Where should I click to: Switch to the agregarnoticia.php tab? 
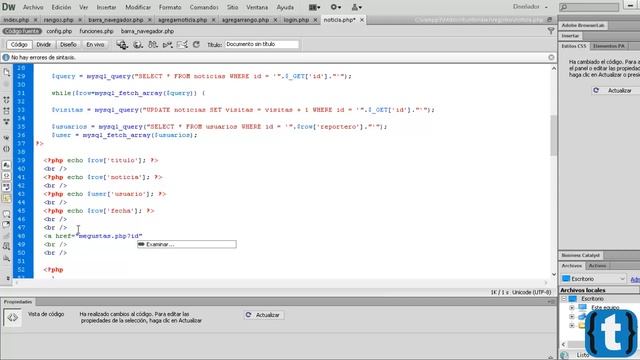tap(182, 20)
